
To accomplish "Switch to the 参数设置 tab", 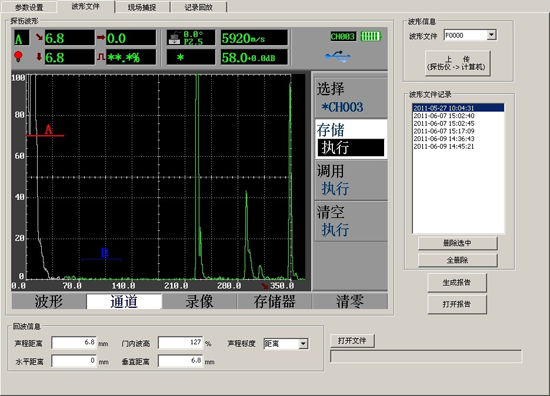I will click(29, 7).
